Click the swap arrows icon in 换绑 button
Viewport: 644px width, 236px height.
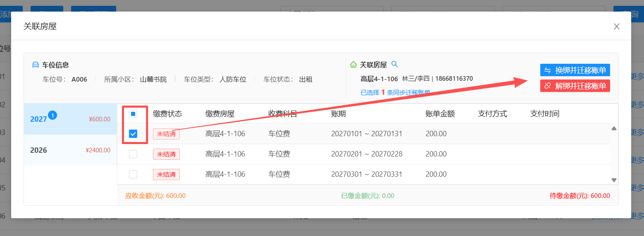[x=548, y=70]
